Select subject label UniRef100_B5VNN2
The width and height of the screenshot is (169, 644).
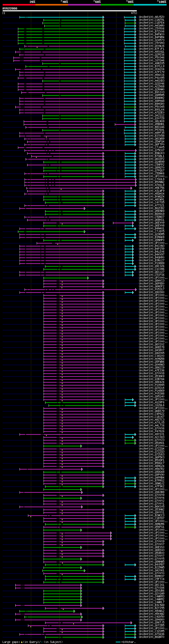pyautogui.click(x=152, y=182)
